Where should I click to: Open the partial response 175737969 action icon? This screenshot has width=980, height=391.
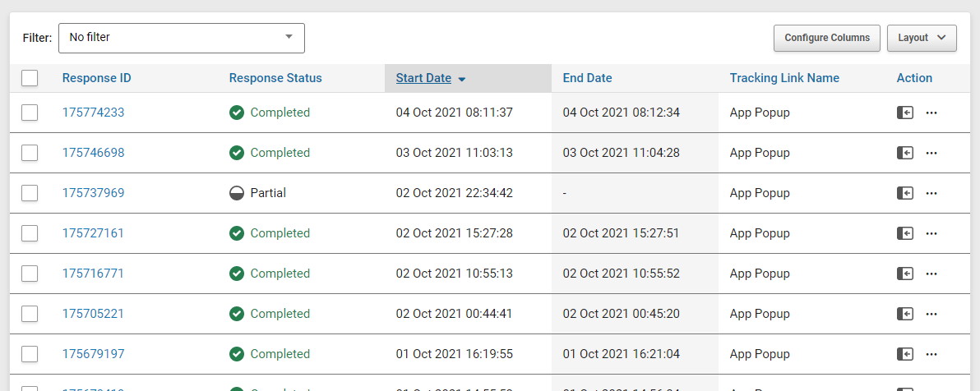pos(905,193)
